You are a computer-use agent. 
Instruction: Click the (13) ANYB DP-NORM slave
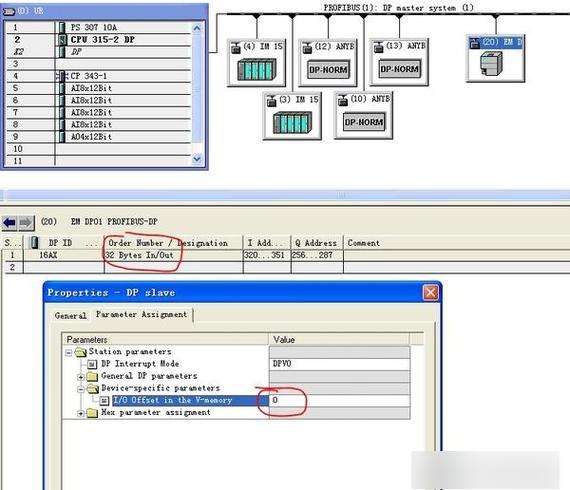pyautogui.click(x=399, y=62)
